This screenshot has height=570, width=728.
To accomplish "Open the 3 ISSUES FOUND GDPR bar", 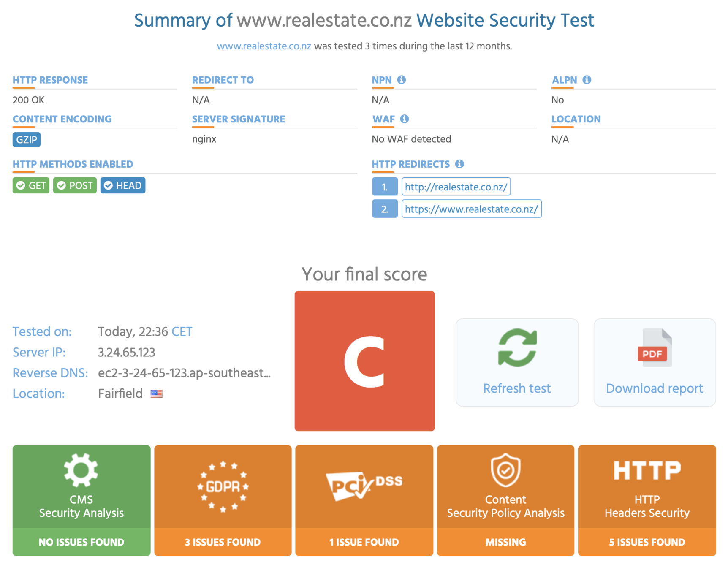I will point(223,542).
